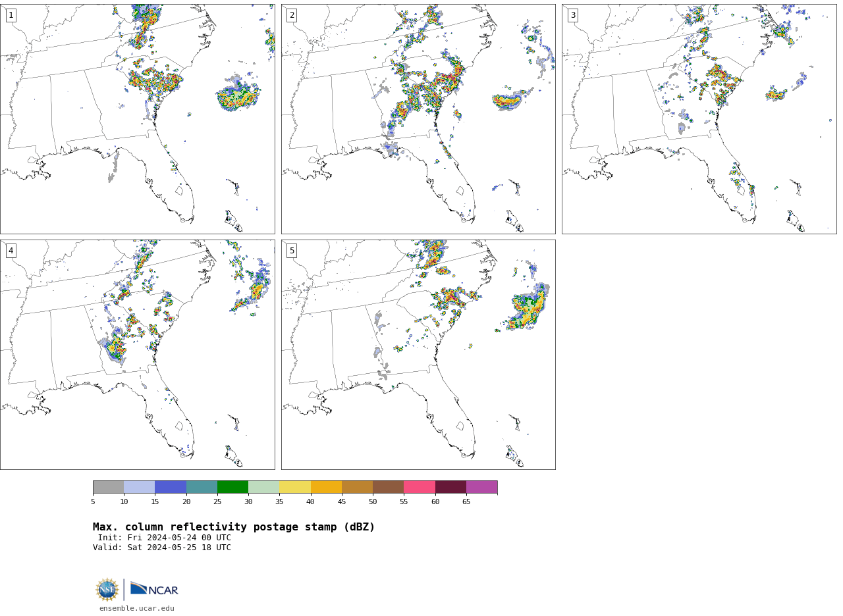Click the panel number label 2
Viewport: 843px width, 616px height.
[292, 15]
